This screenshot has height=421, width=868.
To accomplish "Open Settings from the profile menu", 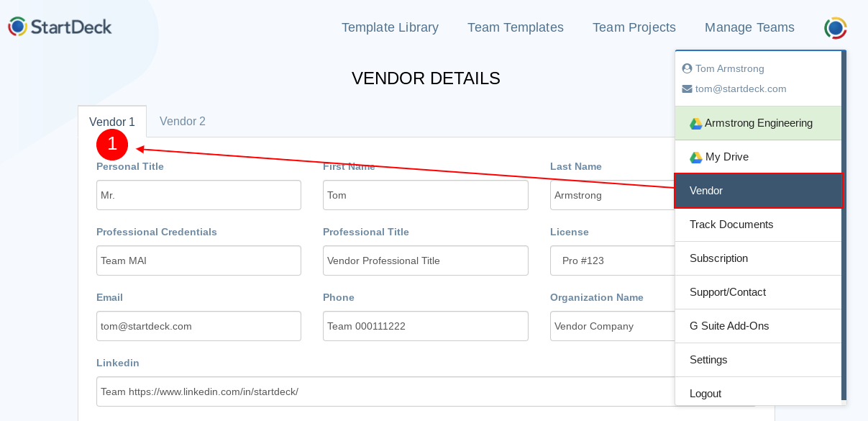I will (758, 360).
